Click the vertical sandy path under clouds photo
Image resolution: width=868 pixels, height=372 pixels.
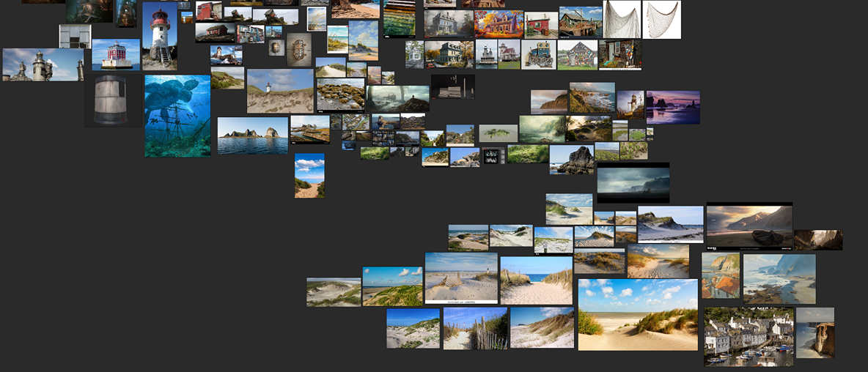pyautogui.click(x=309, y=175)
